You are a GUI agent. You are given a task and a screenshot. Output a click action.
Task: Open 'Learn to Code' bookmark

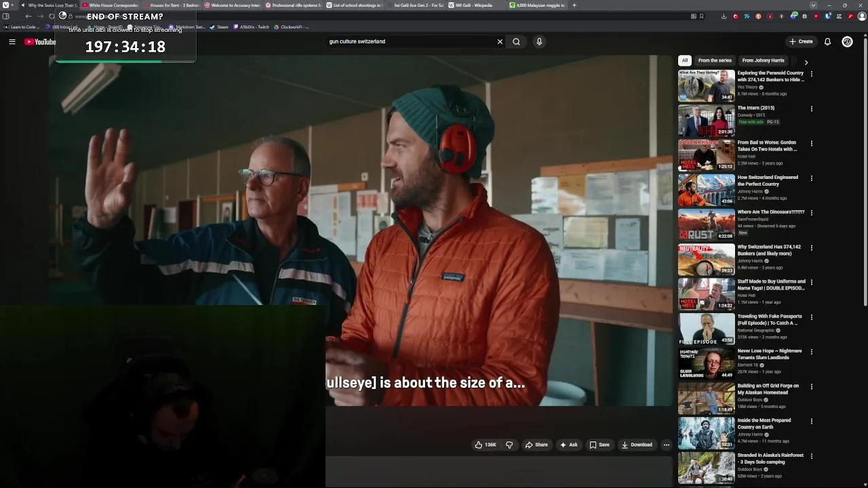[22, 27]
